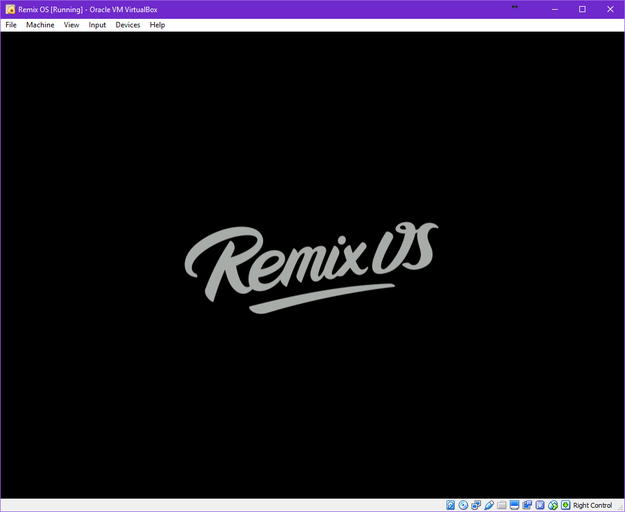
Task: Click the Right Control host key label
Action: click(592, 505)
